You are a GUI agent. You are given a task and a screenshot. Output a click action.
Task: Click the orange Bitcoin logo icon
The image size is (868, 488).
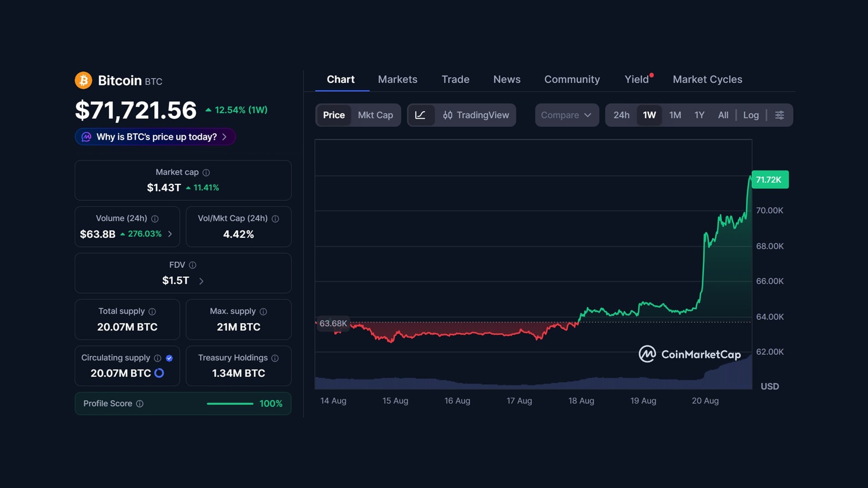coord(83,80)
